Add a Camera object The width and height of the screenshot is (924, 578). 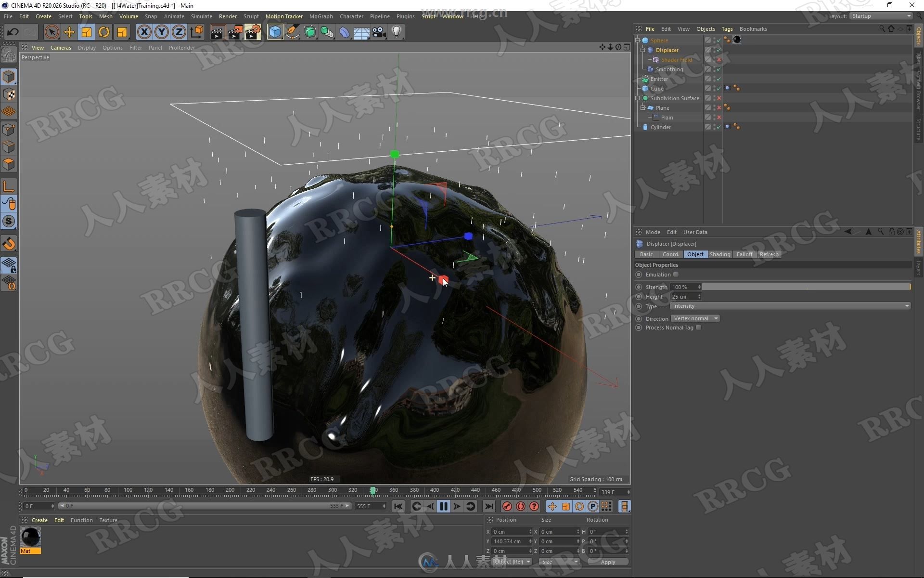pyautogui.click(x=379, y=32)
